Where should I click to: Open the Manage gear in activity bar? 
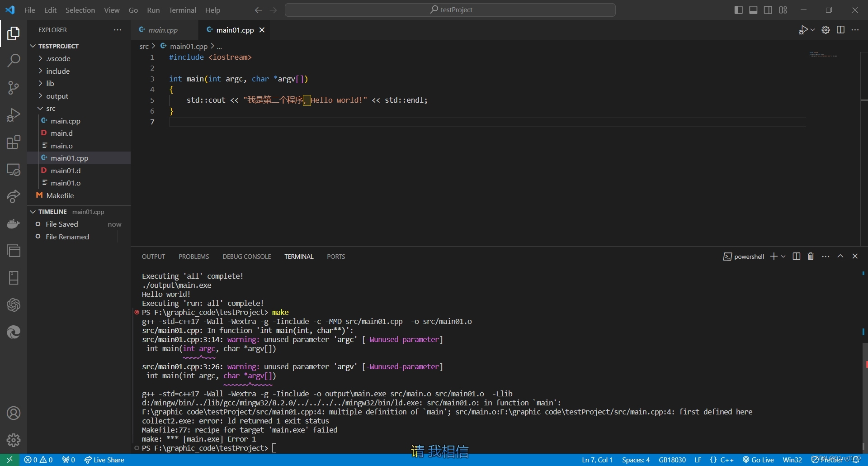14,440
